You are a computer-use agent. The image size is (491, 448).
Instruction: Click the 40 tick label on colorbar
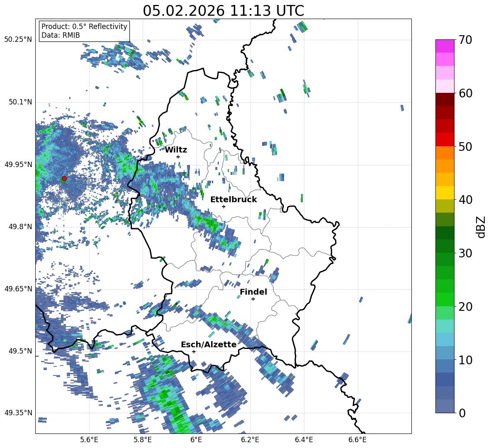click(465, 200)
